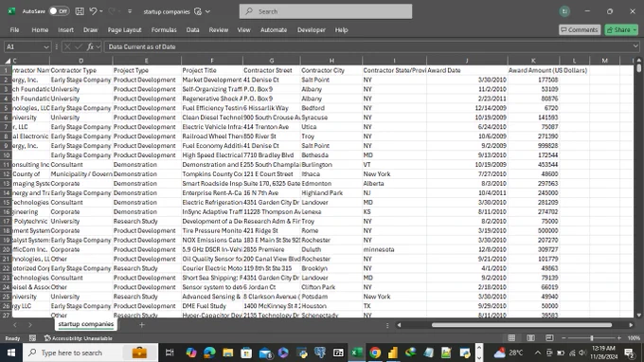Expand the formula bar with chevron
The image size is (644, 362).
click(635, 46)
